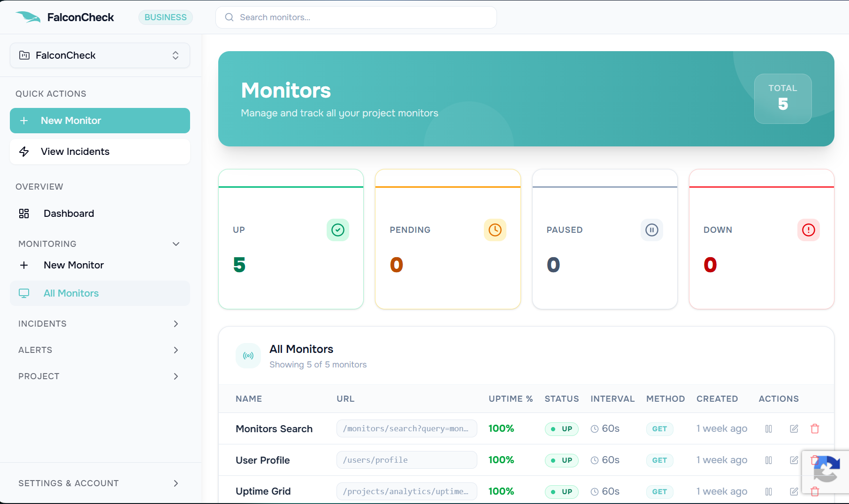Open the Uptime Grid monitor name

tap(263, 491)
